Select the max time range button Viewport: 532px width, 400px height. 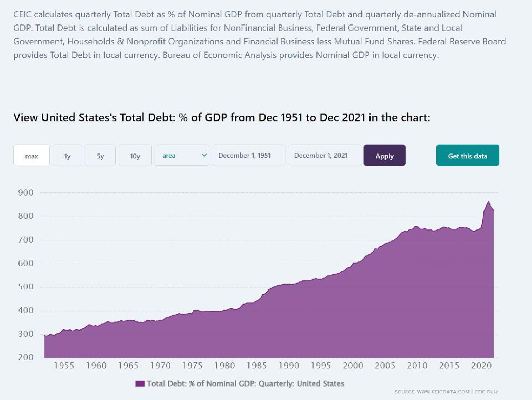(x=32, y=156)
